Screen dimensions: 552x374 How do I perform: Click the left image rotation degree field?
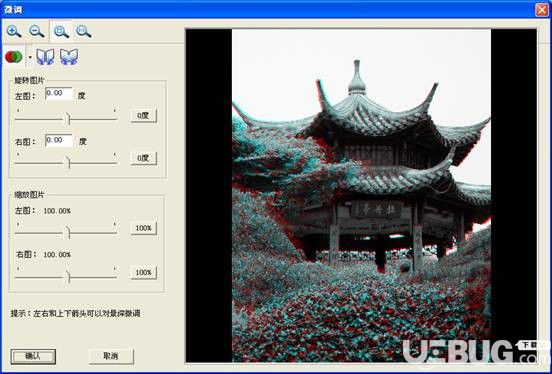pyautogui.click(x=59, y=94)
